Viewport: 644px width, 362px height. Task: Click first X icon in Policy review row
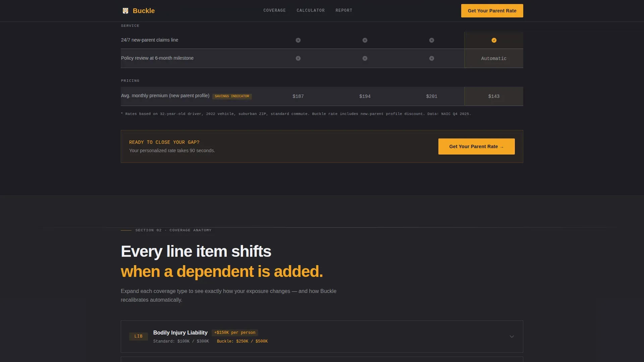tap(298, 58)
